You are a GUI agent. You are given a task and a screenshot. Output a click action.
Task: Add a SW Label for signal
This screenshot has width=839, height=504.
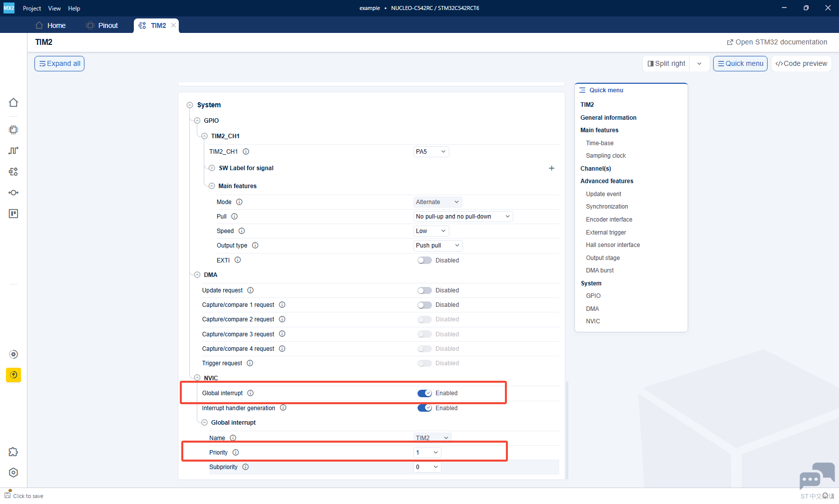(x=551, y=168)
